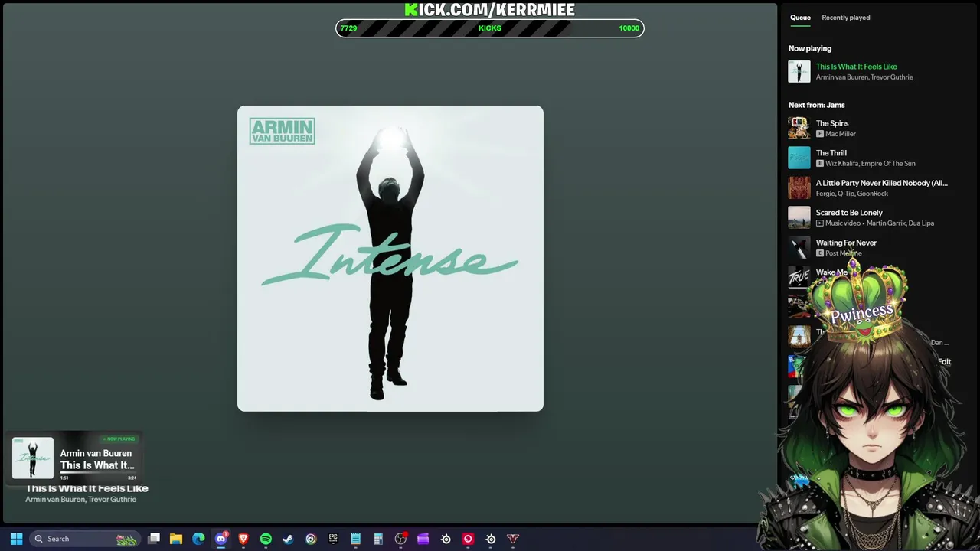Click the Next from: Jams heading
The image size is (980, 551).
point(817,105)
